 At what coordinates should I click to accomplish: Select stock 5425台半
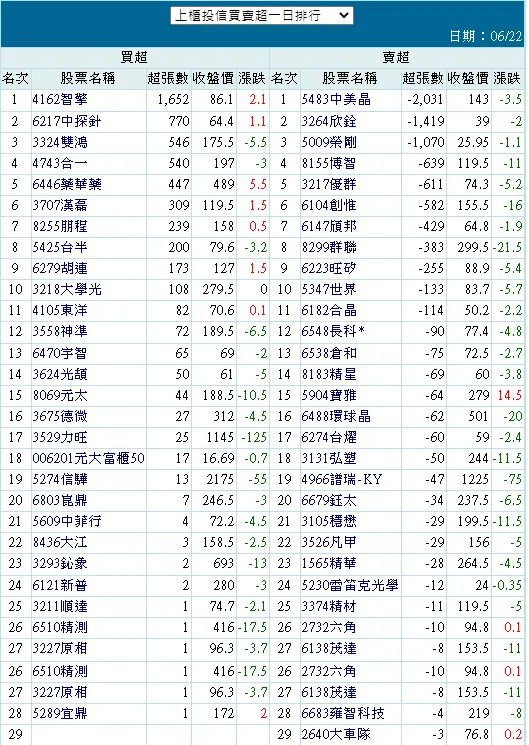60,247
